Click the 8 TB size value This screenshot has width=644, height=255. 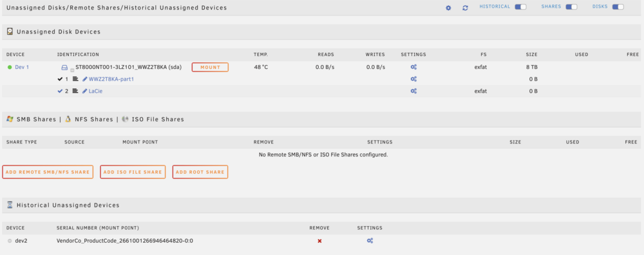tap(532, 68)
